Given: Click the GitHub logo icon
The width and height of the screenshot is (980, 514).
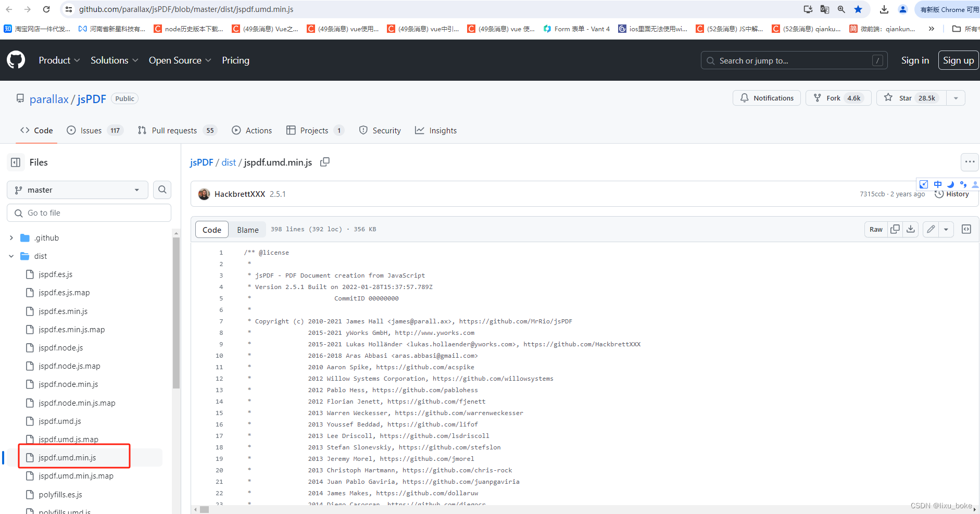Looking at the screenshot, I should coord(16,60).
